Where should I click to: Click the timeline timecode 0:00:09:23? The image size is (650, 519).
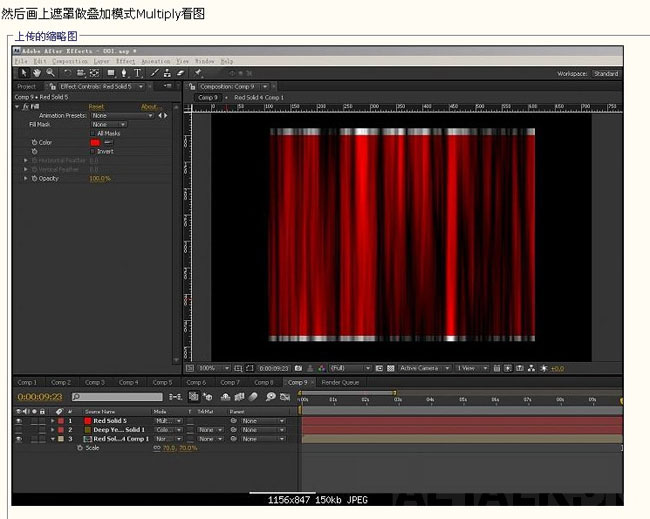coord(40,397)
